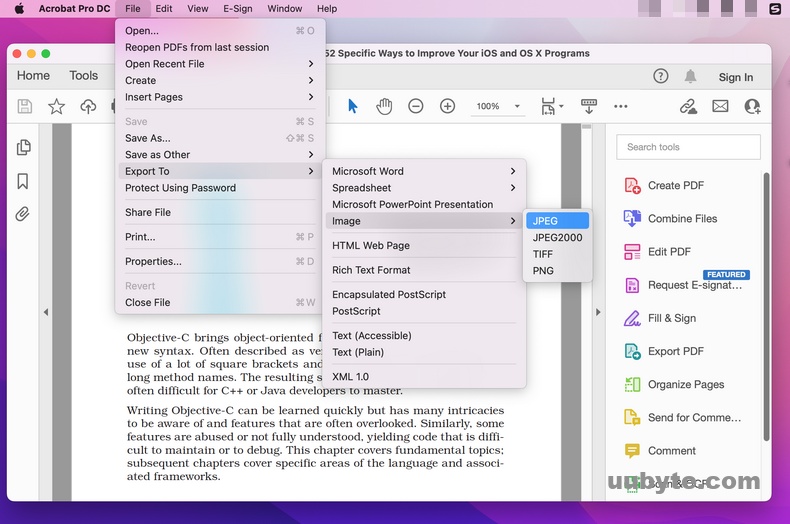This screenshot has width=790, height=524.
Task: Open the Apple menu
Action: click(19, 9)
